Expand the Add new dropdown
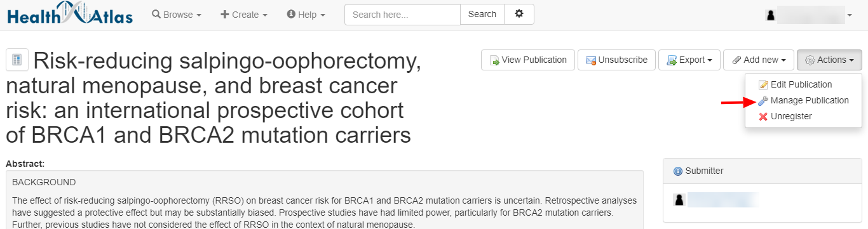Viewport: 868px width, 229px height. [x=759, y=60]
